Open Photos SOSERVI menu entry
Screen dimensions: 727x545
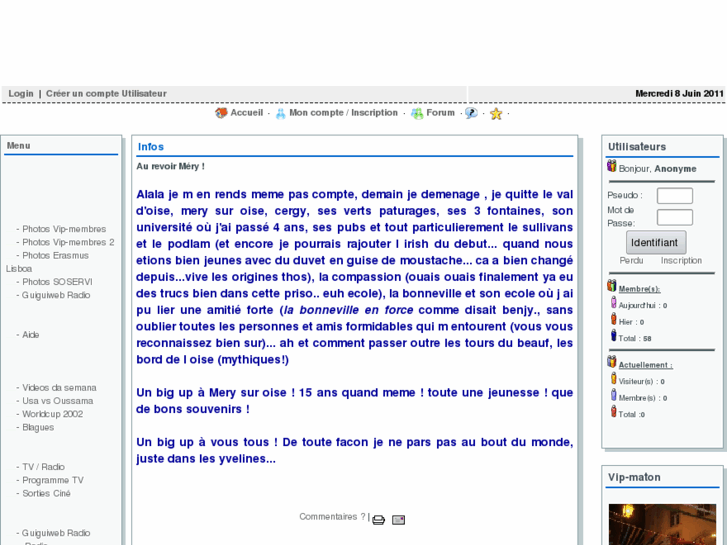pos(57,282)
